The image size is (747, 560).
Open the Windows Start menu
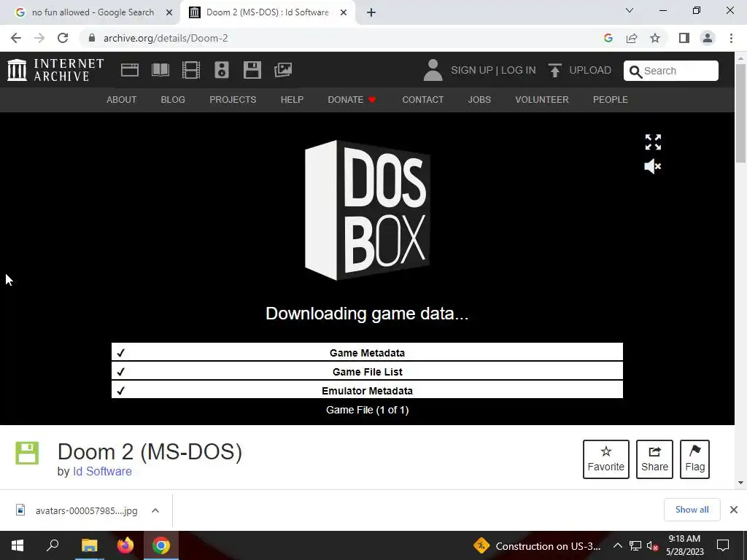coord(18,545)
